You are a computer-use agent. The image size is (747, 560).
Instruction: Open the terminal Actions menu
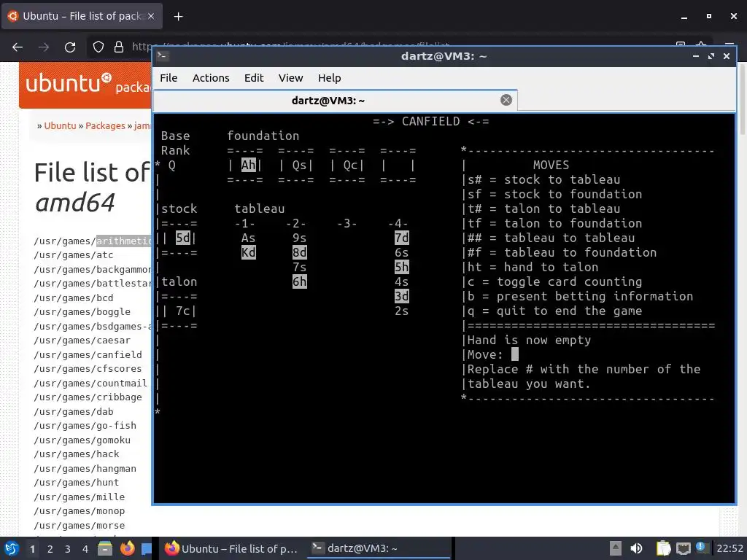coord(211,77)
